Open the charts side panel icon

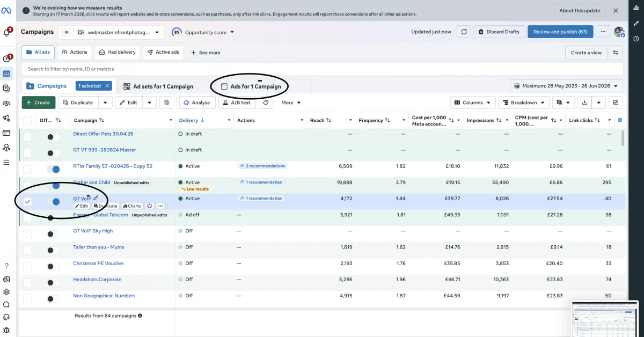click(x=616, y=102)
